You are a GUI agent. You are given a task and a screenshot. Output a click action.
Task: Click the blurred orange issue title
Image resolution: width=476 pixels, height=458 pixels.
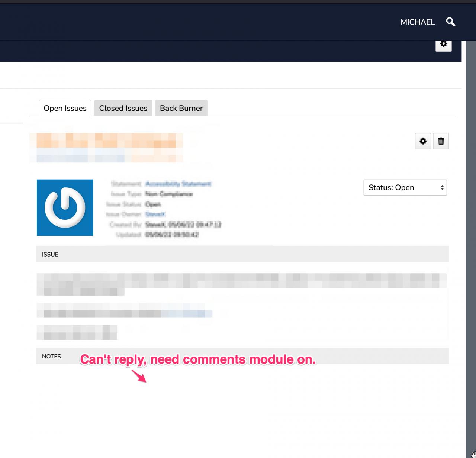click(x=106, y=141)
